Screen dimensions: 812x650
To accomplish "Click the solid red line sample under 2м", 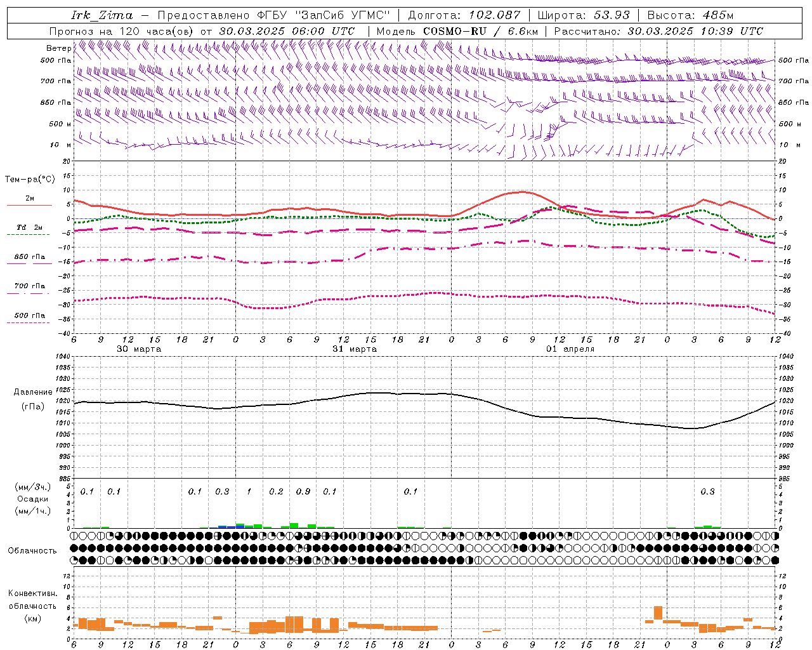I will (x=29, y=205).
